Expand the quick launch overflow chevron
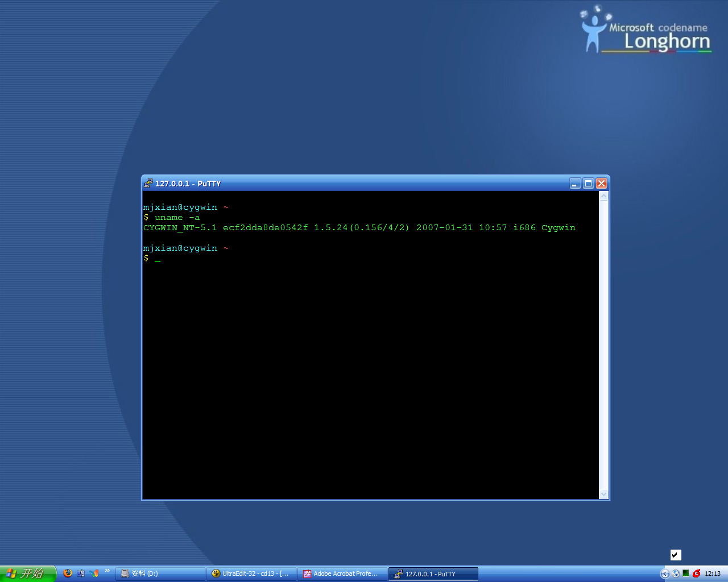 107,571
